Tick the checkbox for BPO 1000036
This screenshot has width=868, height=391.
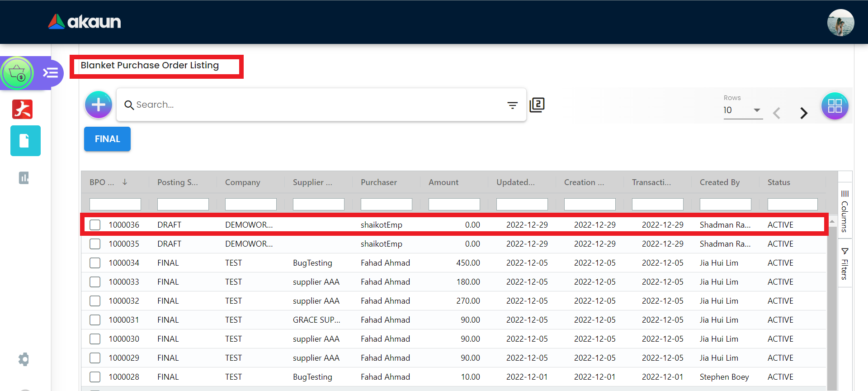(x=95, y=225)
